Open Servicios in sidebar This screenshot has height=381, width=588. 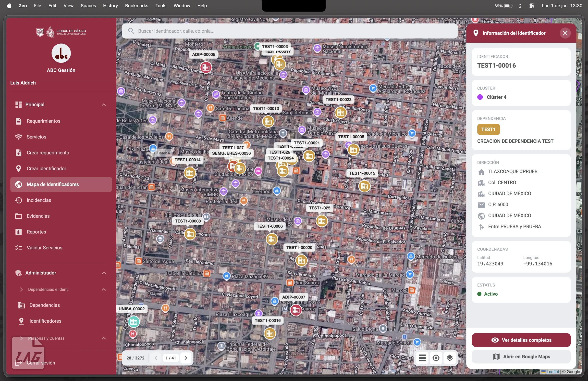61,137
